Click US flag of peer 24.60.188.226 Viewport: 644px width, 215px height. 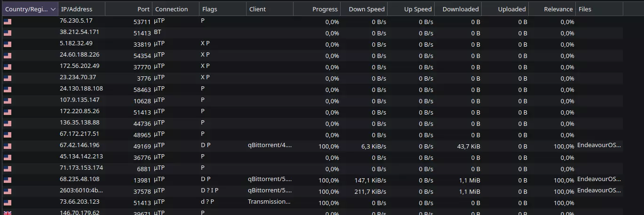coord(8,56)
